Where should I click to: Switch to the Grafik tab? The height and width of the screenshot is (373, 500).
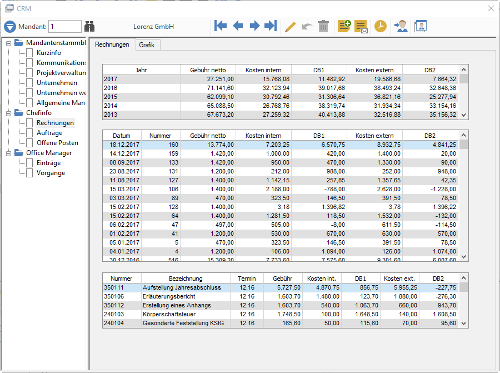(x=147, y=45)
